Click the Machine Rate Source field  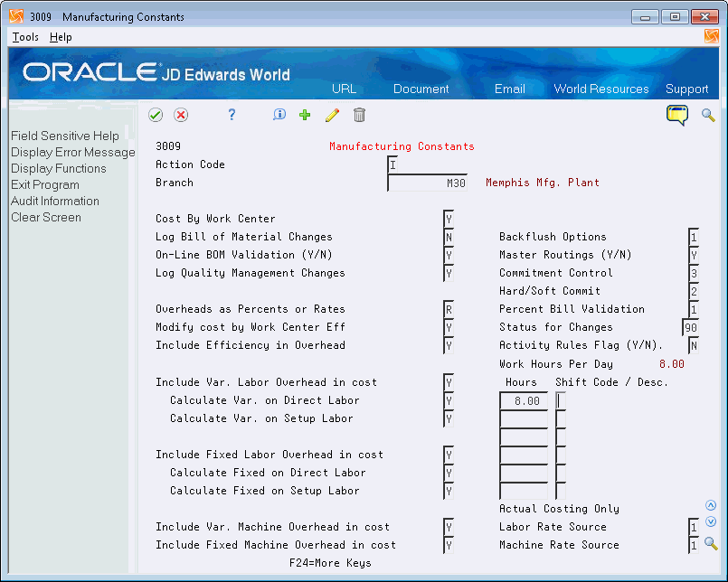(694, 545)
